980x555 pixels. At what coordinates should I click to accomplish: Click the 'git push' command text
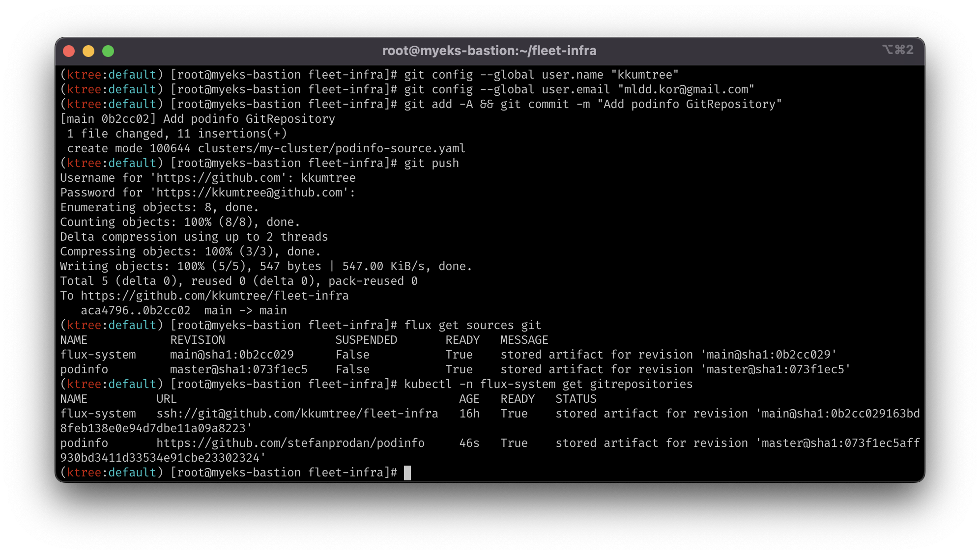click(x=432, y=163)
